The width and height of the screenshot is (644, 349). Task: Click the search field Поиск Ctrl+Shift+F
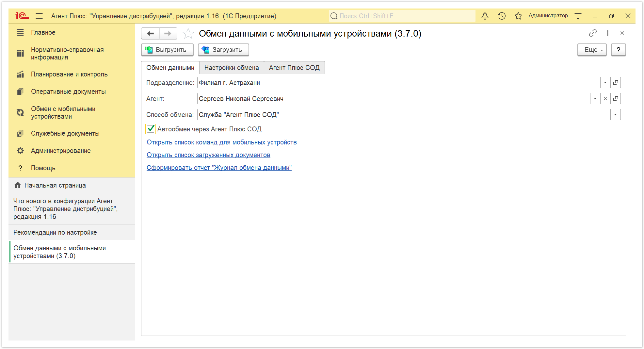pyautogui.click(x=402, y=16)
